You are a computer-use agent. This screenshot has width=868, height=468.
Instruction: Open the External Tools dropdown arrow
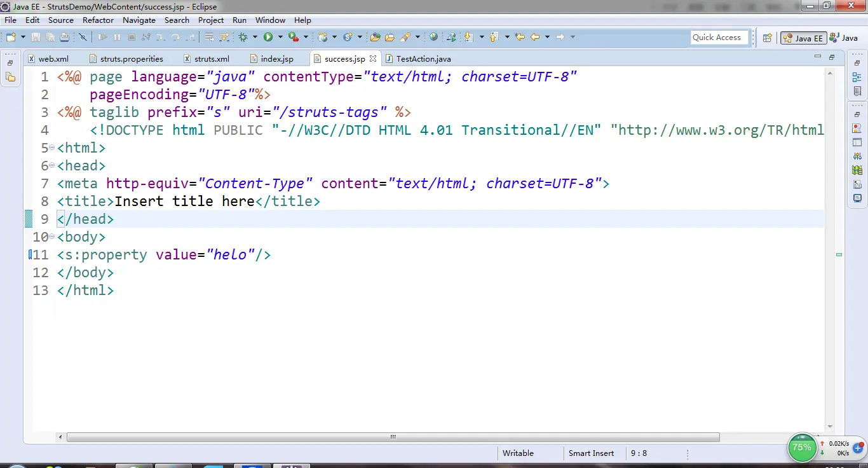coord(306,37)
